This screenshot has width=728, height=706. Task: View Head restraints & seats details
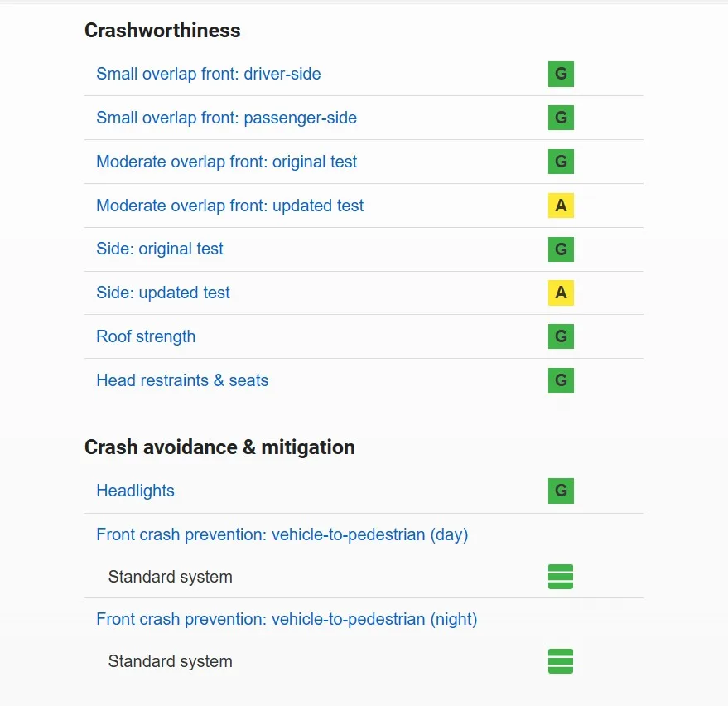tap(182, 380)
